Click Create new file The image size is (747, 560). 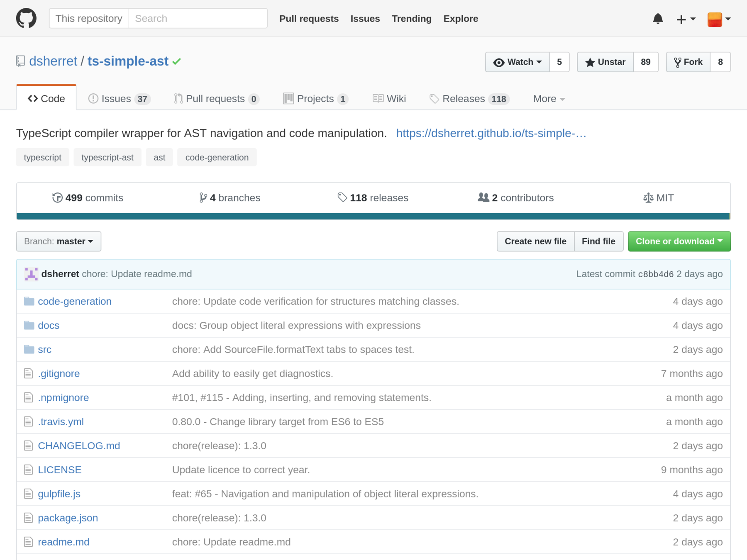click(x=535, y=241)
